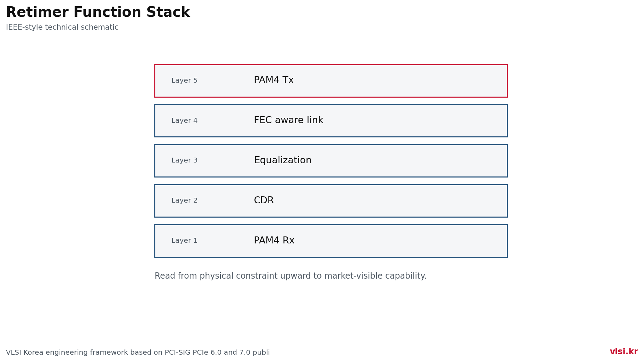Click the FEC aware link box
The height and width of the screenshot is (362, 644).
pos(331,121)
